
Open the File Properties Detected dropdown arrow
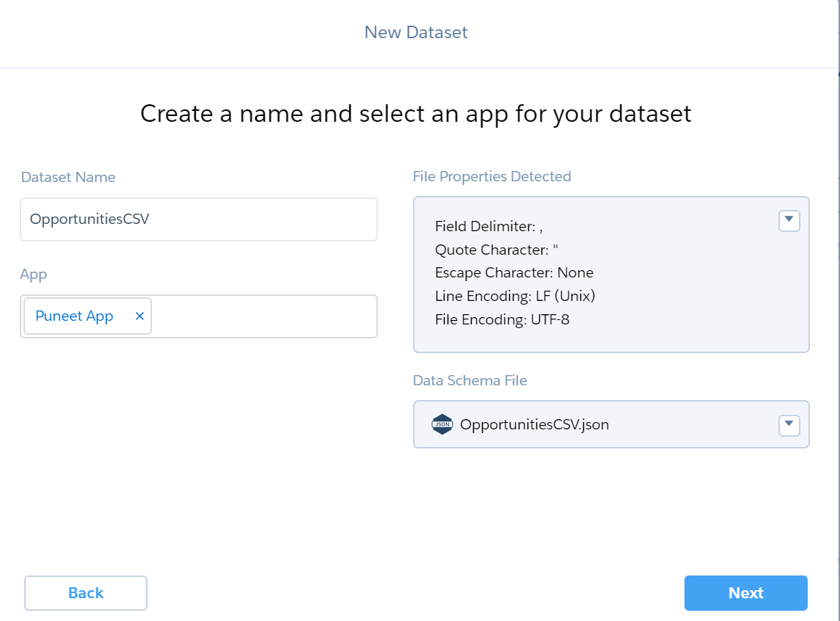click(789, 220)
